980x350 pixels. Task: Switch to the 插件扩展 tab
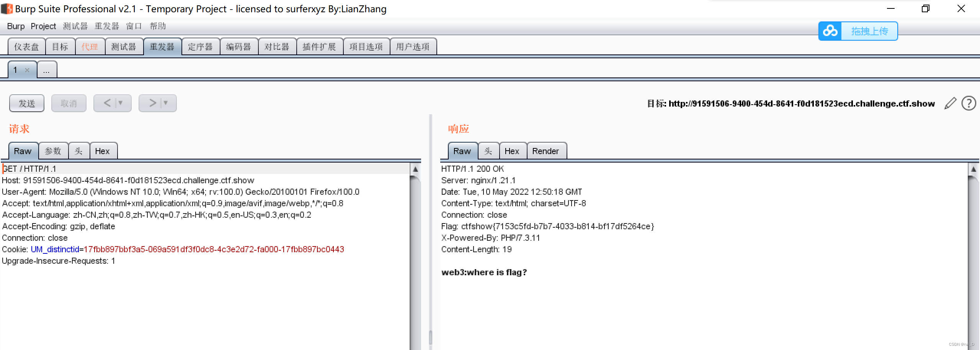320,47
